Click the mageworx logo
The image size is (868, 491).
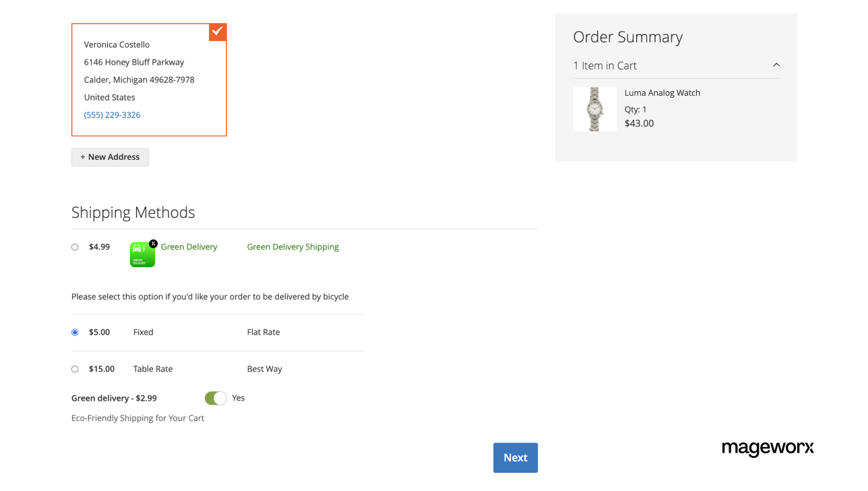pos(768,448)
